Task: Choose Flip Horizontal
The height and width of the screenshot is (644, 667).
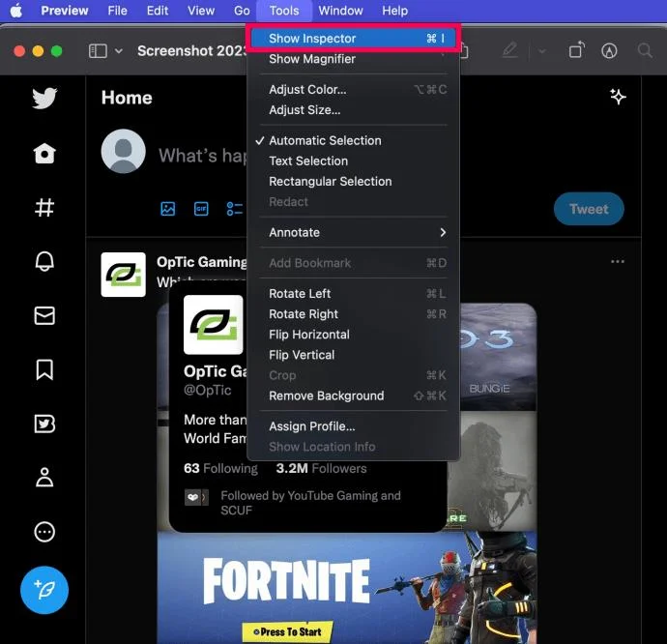Action: [353, 335]
